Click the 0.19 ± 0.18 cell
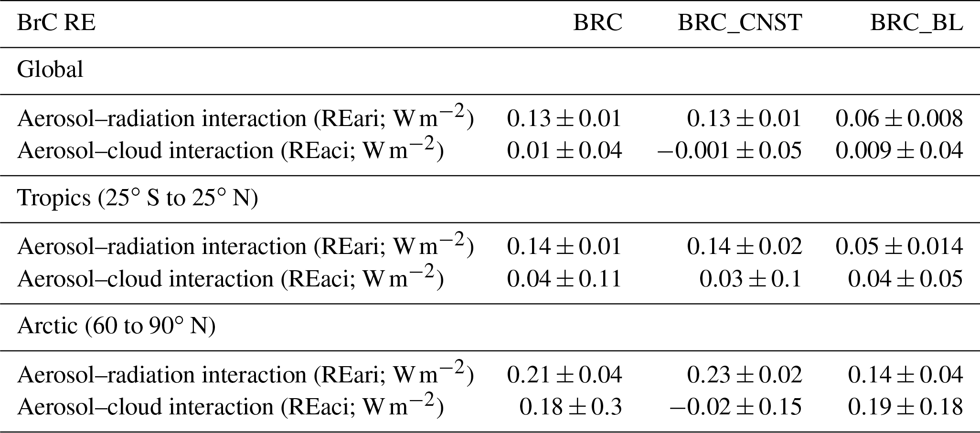Screen dimensions: 980x433 click(905, 407)
